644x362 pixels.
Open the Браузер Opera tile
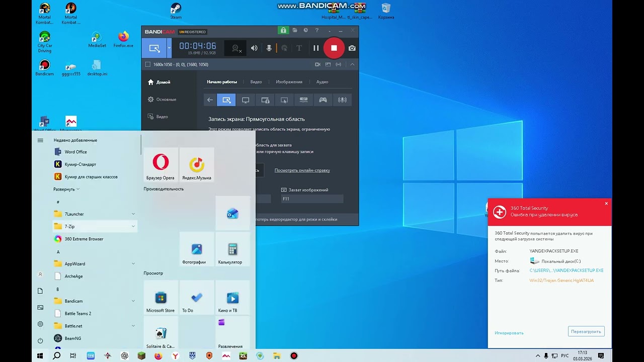click(x=160, y=164)
